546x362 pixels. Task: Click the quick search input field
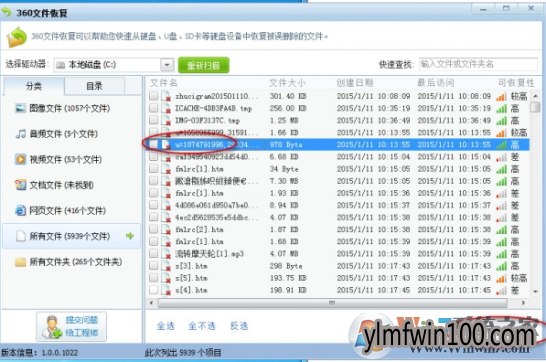[478, 64]
